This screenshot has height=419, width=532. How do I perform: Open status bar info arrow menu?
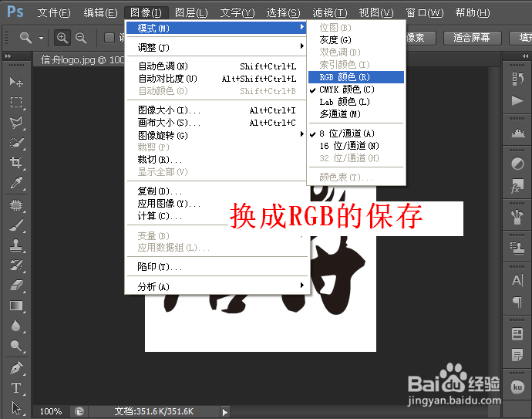(224, 412)
